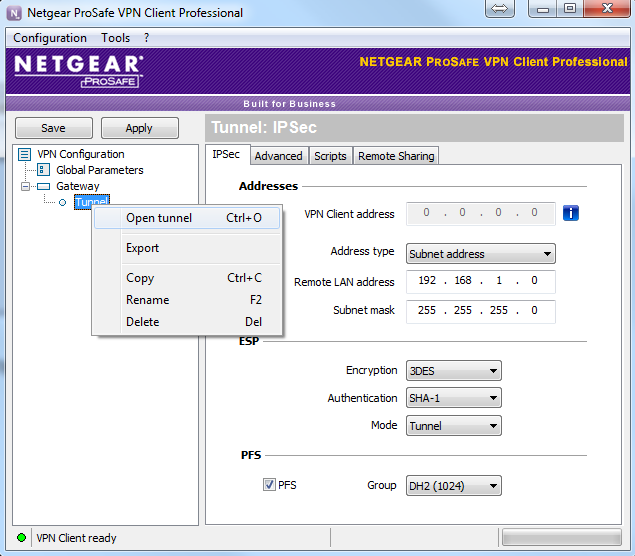This screenshot has width=635, height=556.
Task: Select Global Parameters in the tree
Action: click(x=100, y=170)
